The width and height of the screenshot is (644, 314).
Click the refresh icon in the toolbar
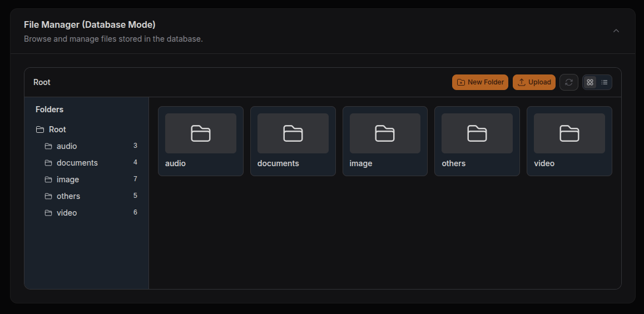568,82
